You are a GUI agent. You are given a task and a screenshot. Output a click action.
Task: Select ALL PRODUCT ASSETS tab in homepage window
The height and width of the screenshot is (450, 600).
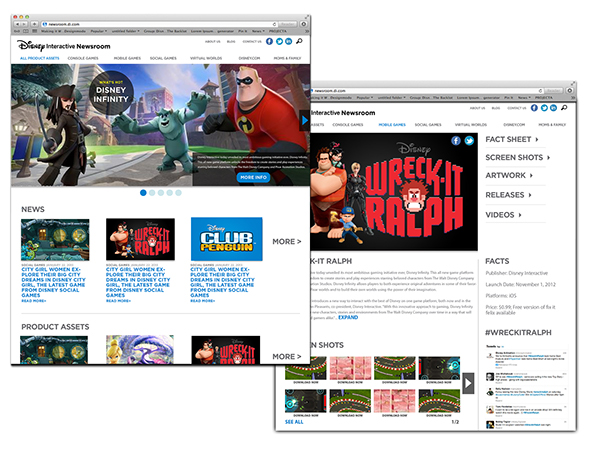coord(39,58)
